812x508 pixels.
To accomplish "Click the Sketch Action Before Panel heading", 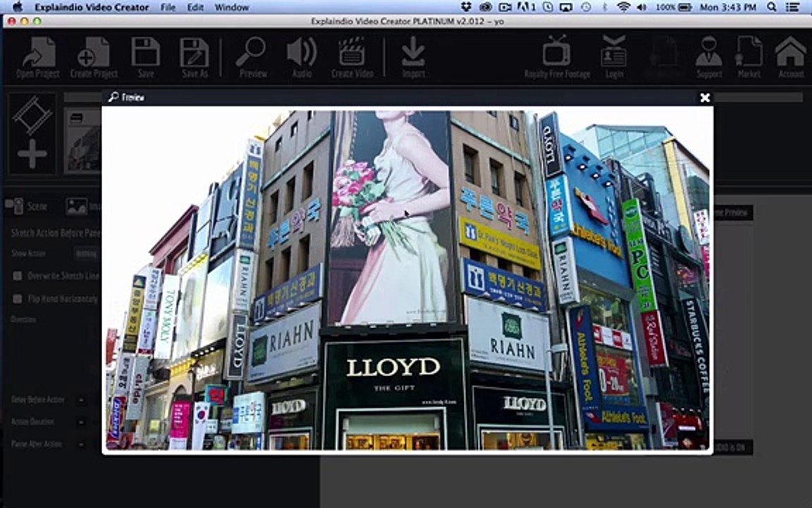I will (56, 233).
